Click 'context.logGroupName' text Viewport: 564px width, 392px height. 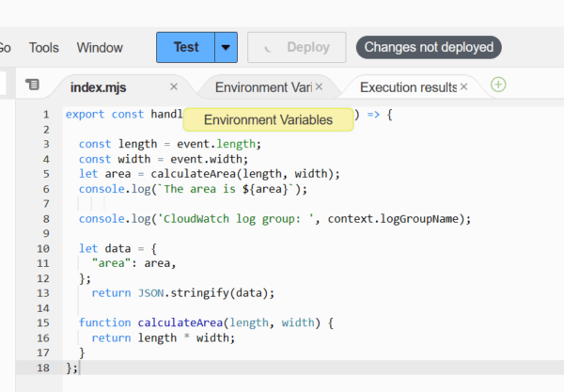[x=393, y=219]
